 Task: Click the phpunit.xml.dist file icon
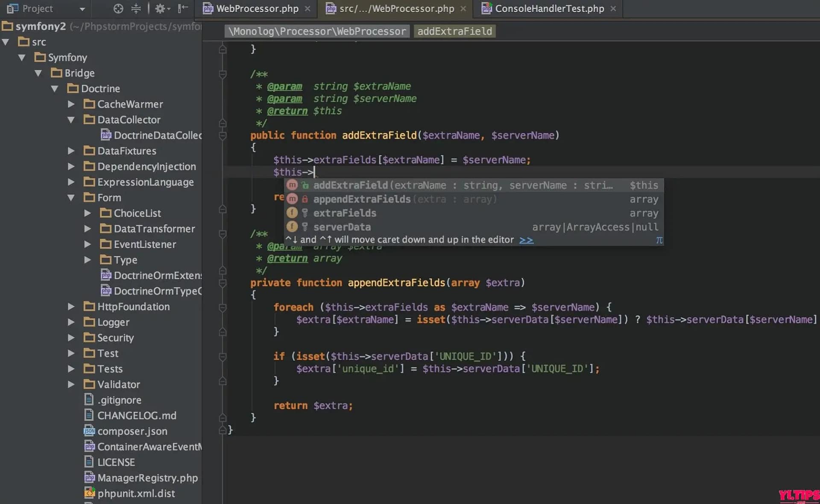[89, 493]
